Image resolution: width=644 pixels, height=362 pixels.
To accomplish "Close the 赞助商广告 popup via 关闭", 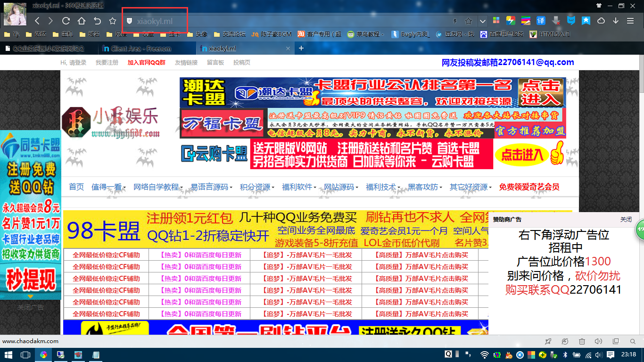I will tap(626, 220).
